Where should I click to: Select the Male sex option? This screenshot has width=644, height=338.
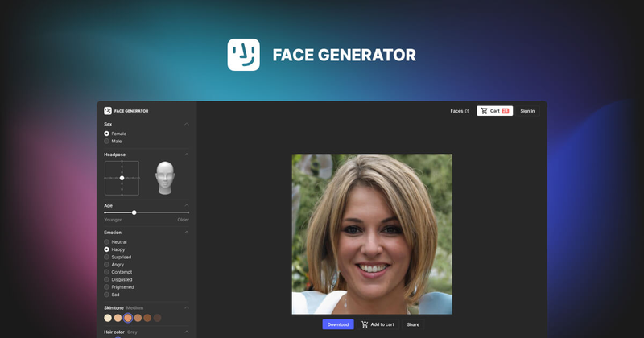(107, 141)
